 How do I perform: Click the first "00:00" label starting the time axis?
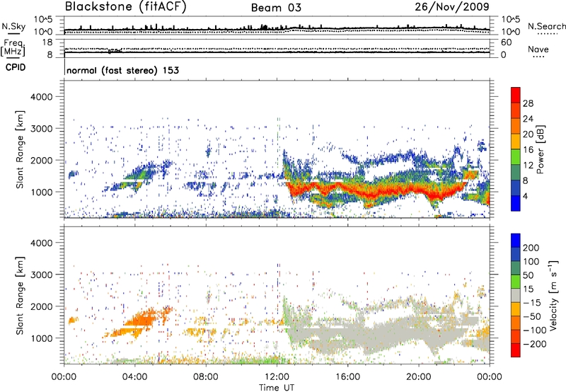point(64,377)
